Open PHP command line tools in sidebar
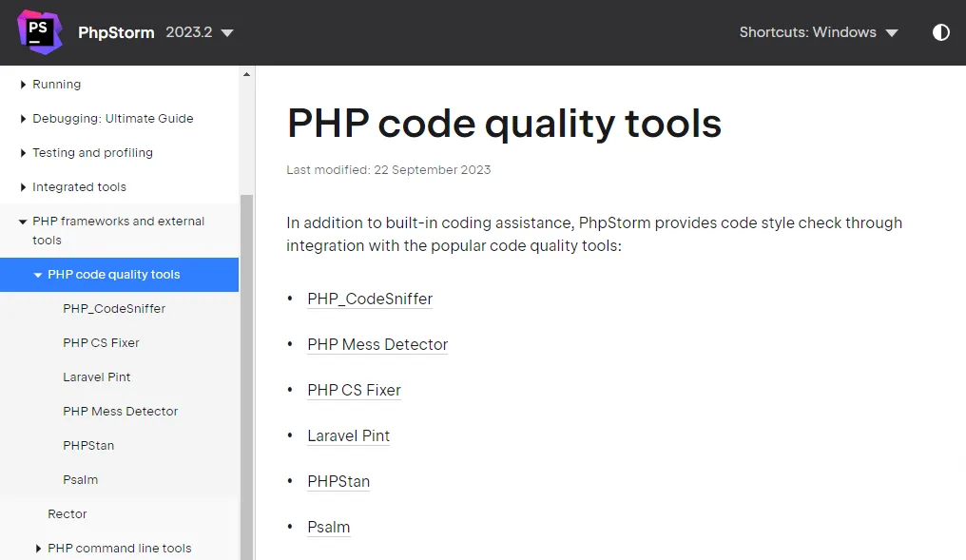 point(120,549)
